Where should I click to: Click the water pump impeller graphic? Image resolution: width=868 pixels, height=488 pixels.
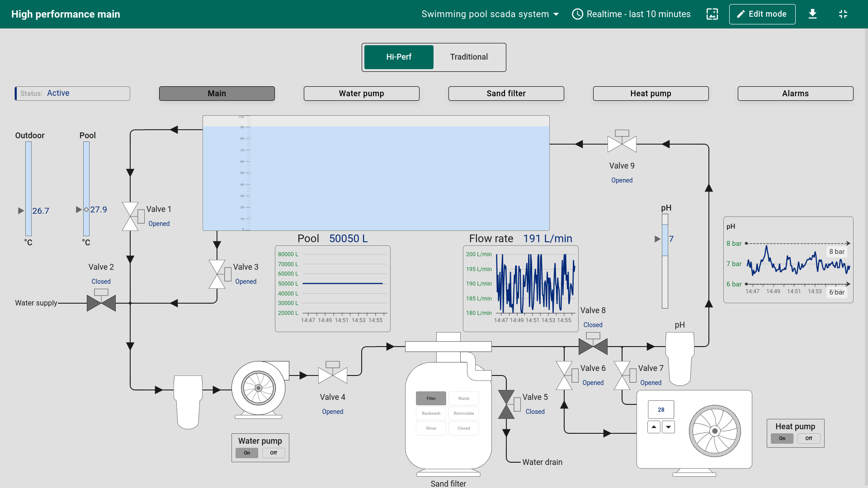(x=259, y=388)
